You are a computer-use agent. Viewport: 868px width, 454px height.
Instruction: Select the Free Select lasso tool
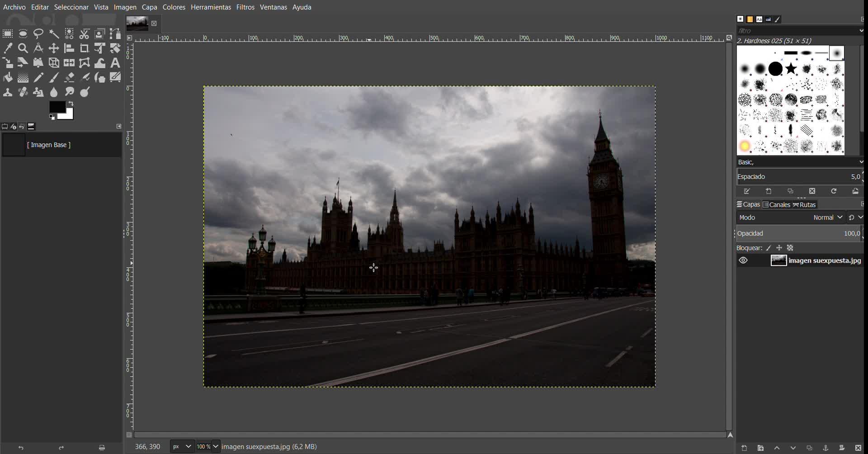38,33
